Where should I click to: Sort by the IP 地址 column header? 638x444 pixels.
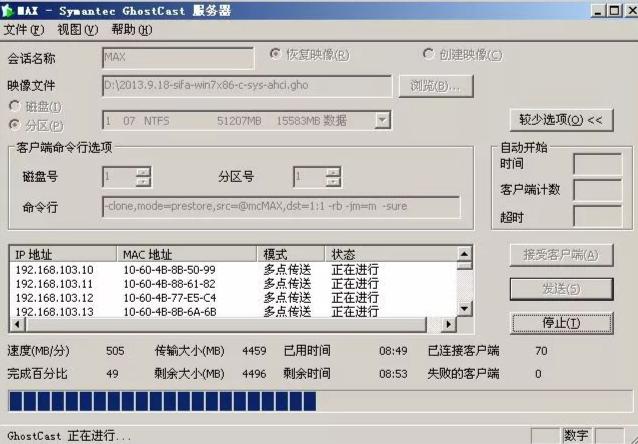(x=63, y=254)
